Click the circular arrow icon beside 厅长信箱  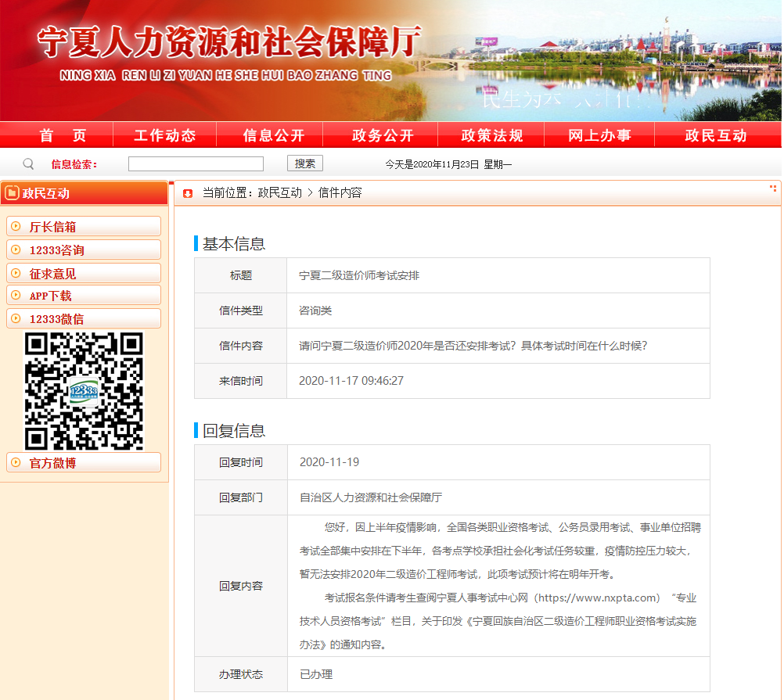16,227
